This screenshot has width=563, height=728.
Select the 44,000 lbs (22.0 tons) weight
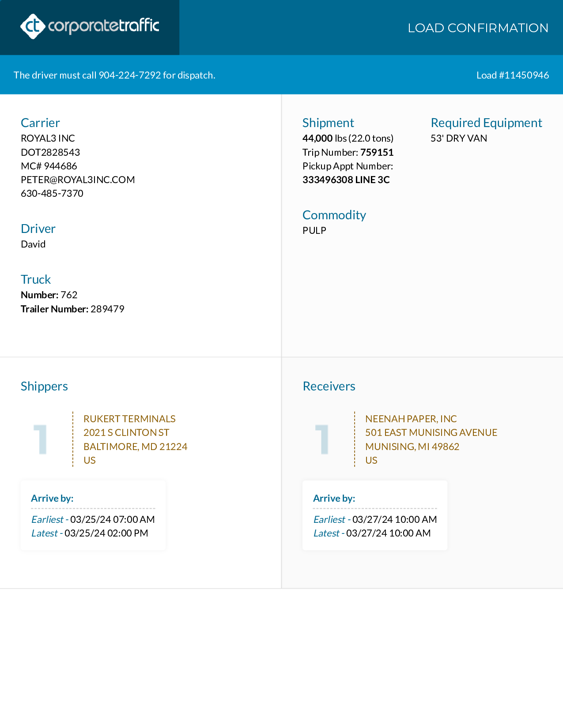click(x=348, y=138)
